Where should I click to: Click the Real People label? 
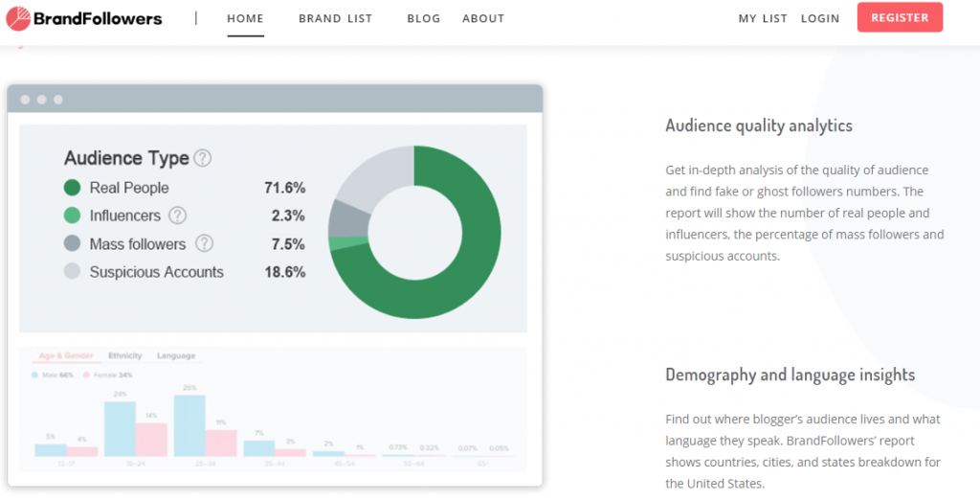tap(129, 188)
